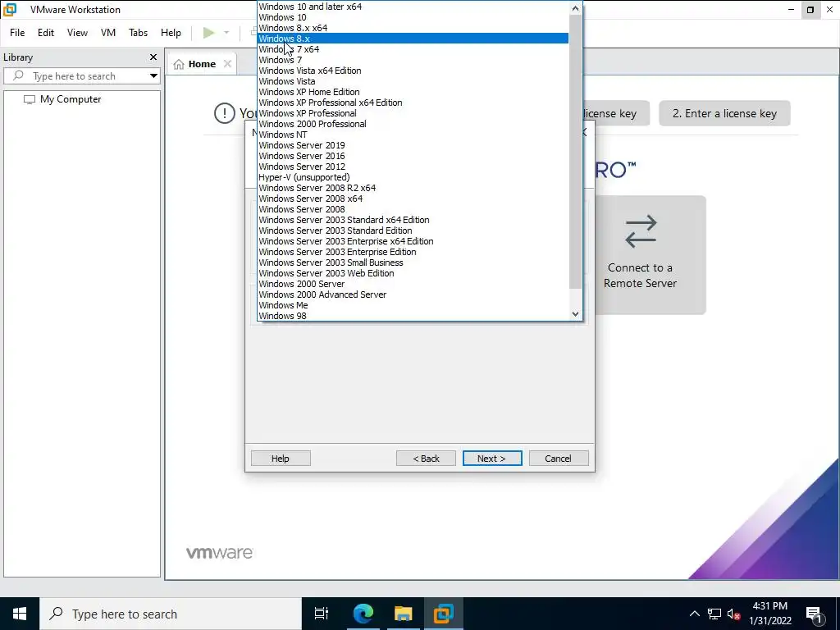Cancel the New Virtual Machine wizard
Viewport: 840px width, 630px height.
pyautogui.click(x=558, y=459)
